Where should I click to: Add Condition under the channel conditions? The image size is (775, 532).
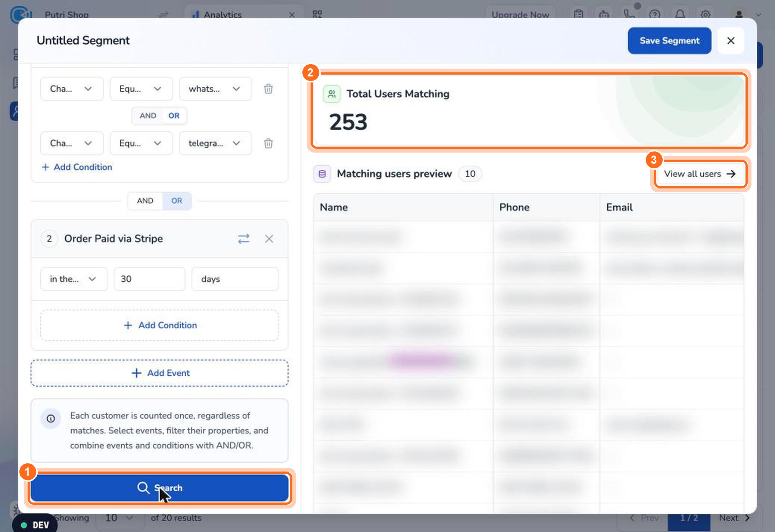[x=77, y=167]
